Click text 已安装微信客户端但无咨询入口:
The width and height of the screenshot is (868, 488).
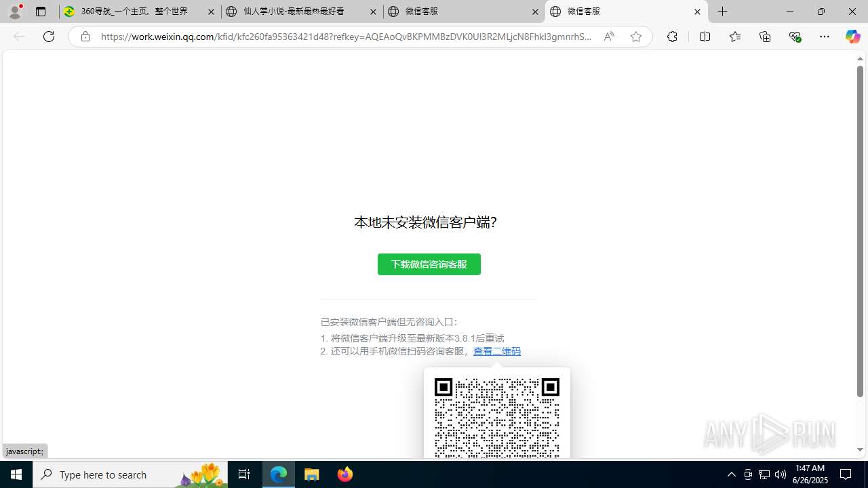click(390, 322)
